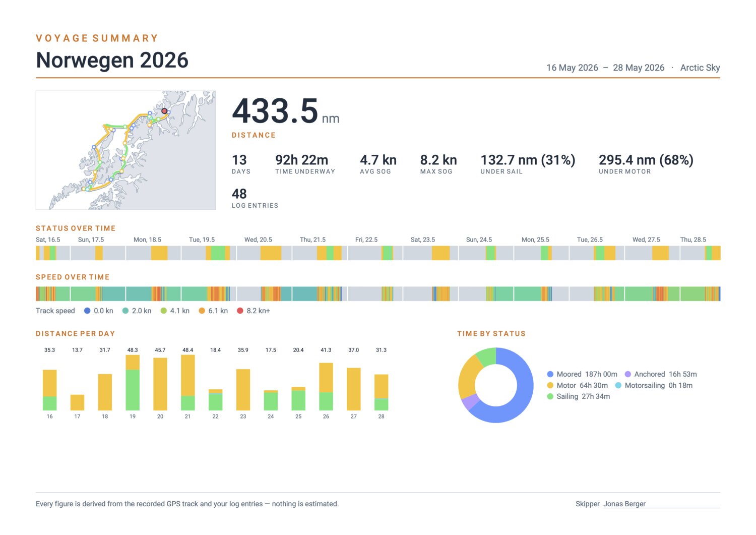Viewport: 756px width, 535px height.
Task: Select the 'Mon, 25.5' timeline label
Action: (x=535, y=240)
